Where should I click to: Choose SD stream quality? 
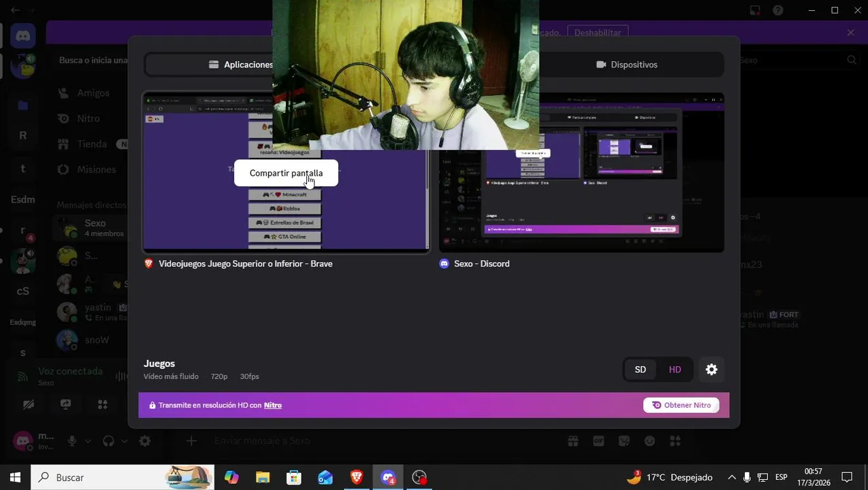(641, 370)
